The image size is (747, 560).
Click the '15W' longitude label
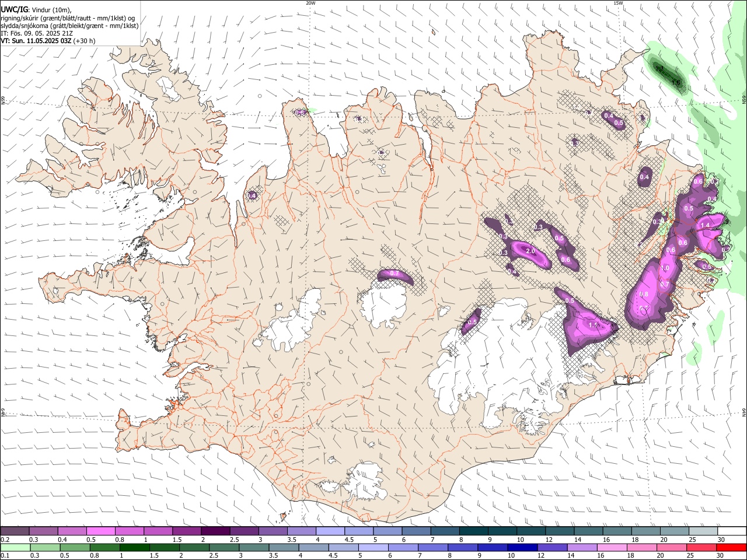point(618,3)
